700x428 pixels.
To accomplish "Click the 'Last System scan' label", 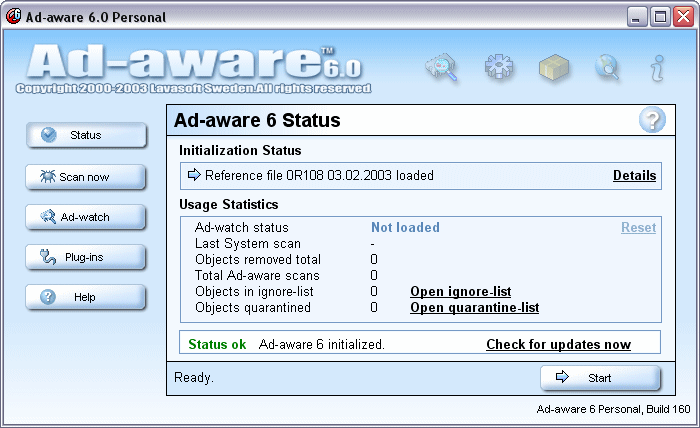I will click(248, 243).
